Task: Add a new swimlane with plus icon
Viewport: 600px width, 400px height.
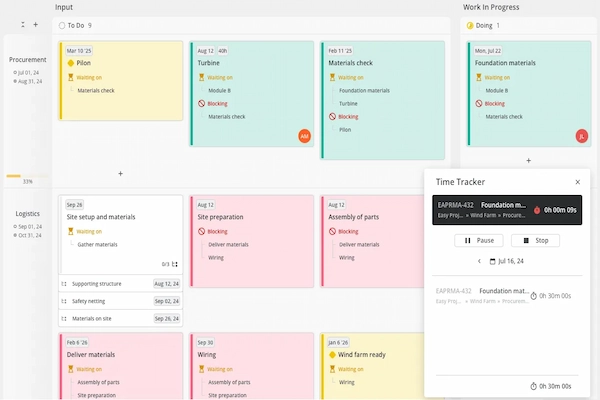Action: point(36,24)
